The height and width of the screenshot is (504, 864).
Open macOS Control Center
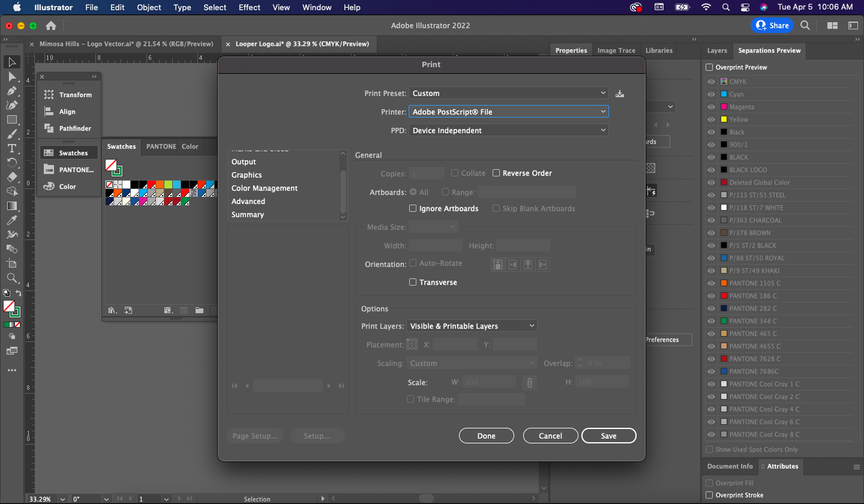pos(745,7)
